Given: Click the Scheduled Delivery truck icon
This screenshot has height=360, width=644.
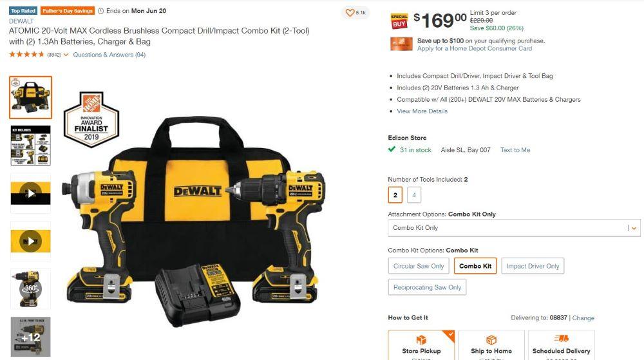Looking at the screenshot, I should 561,338.
